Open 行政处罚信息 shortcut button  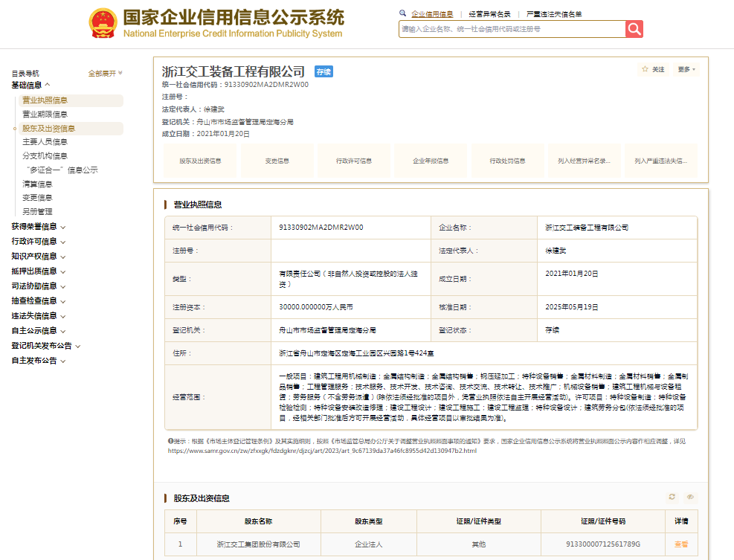click(x=507, y=161)
